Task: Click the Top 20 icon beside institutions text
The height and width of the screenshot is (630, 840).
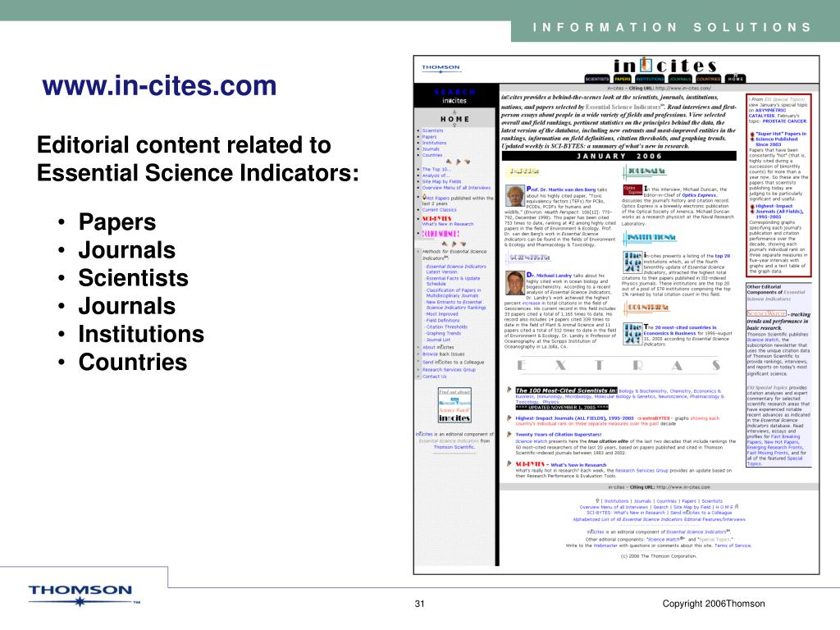Action: tap(632, 262)
